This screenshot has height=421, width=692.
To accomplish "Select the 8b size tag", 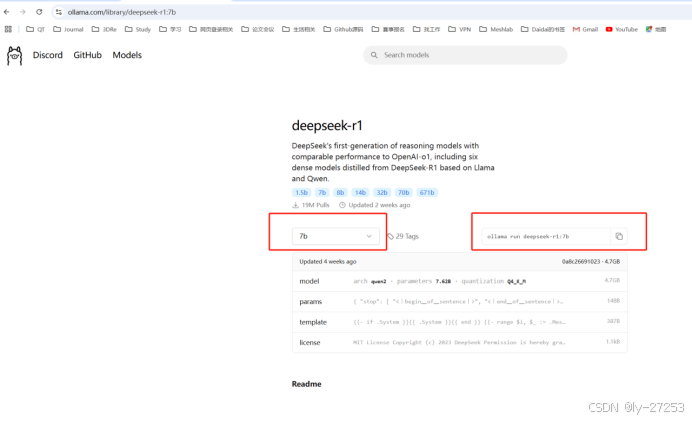I will [340, 192].
